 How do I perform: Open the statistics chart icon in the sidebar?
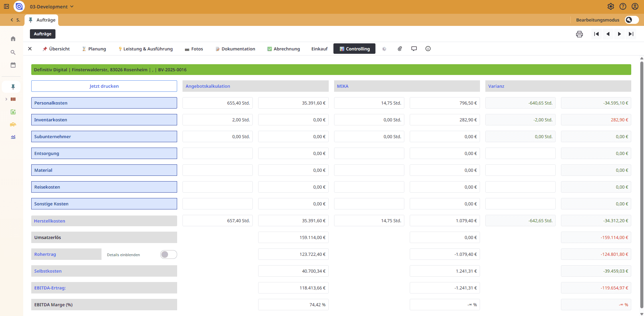coord(13,137)
